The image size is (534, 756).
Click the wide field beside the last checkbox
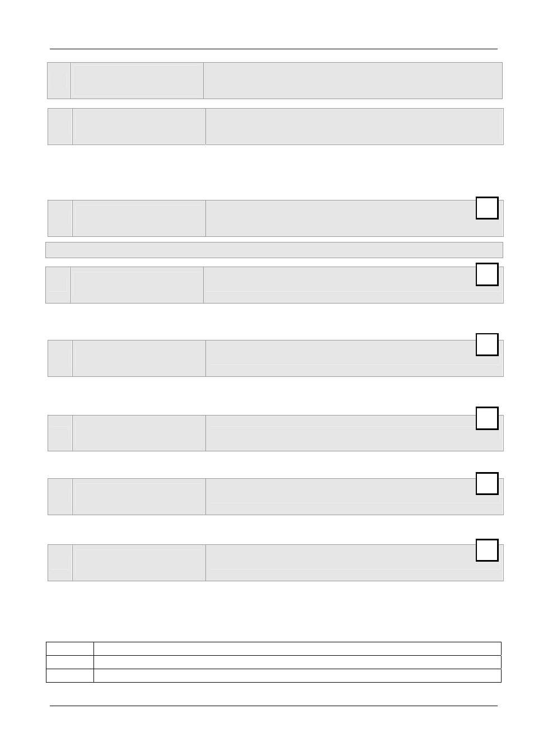tap(354, 563)
